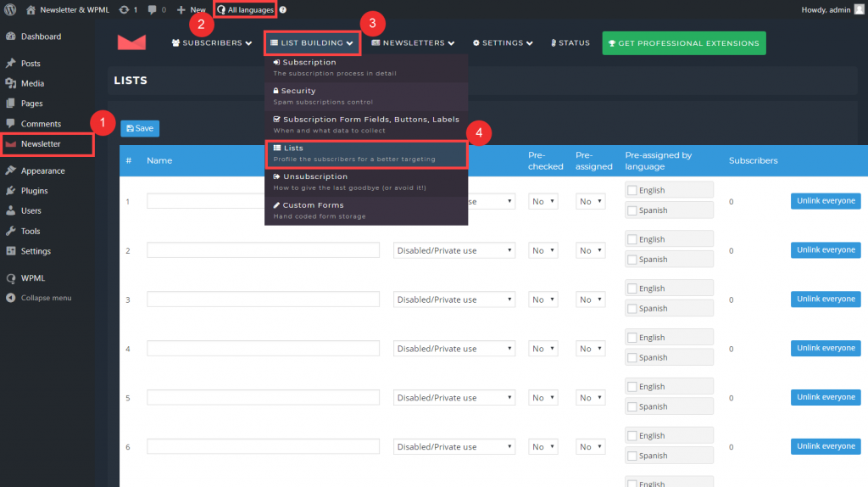Open Subscription Form Fields, Buttons, Labels
Viewport: 868px width, 487px height.
[366, 125]
